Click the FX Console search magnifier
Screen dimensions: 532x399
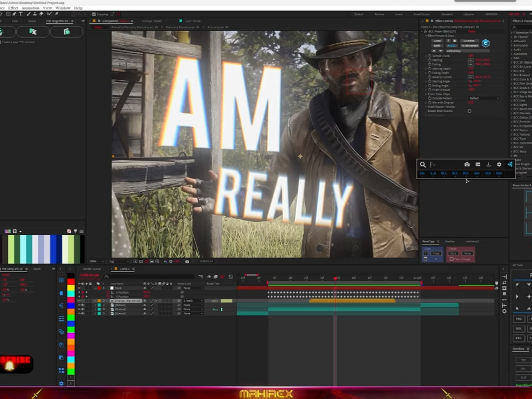[423, 165]
